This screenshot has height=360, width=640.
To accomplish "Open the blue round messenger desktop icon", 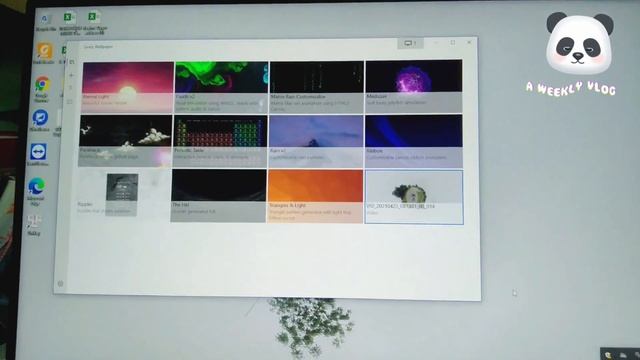I will (40, 120).
